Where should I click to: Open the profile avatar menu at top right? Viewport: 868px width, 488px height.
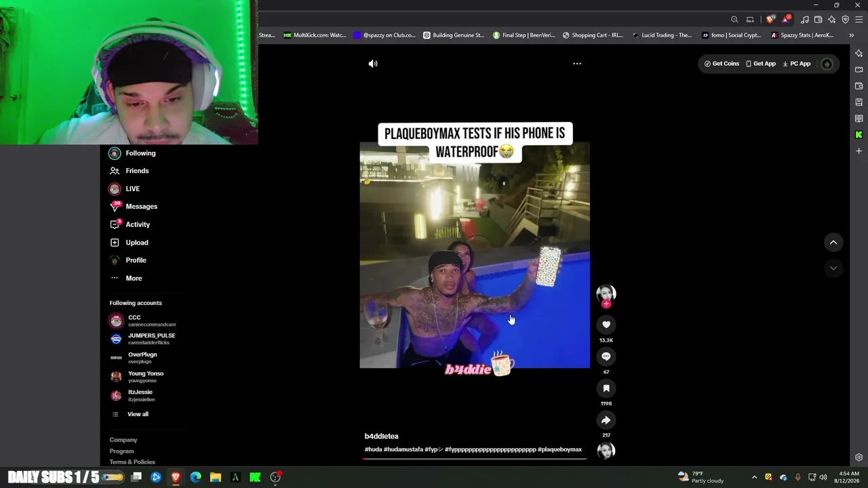click(827, 64)
